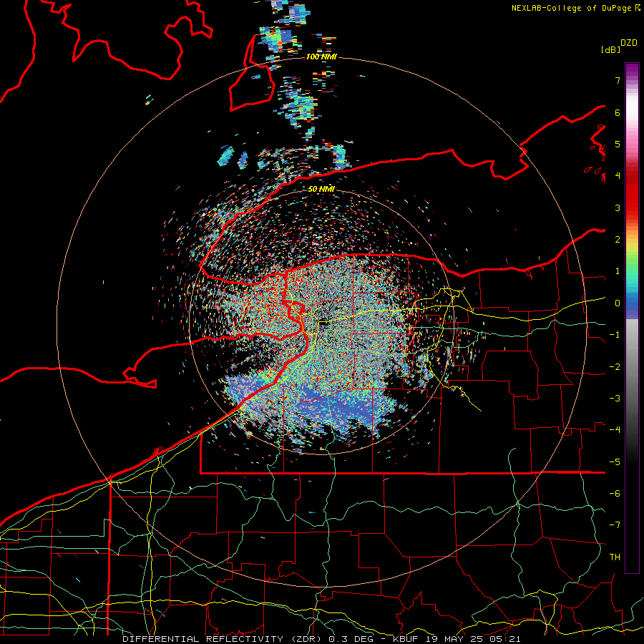
Task: Click the -3 dB scale label
Action: coord(615,399)
